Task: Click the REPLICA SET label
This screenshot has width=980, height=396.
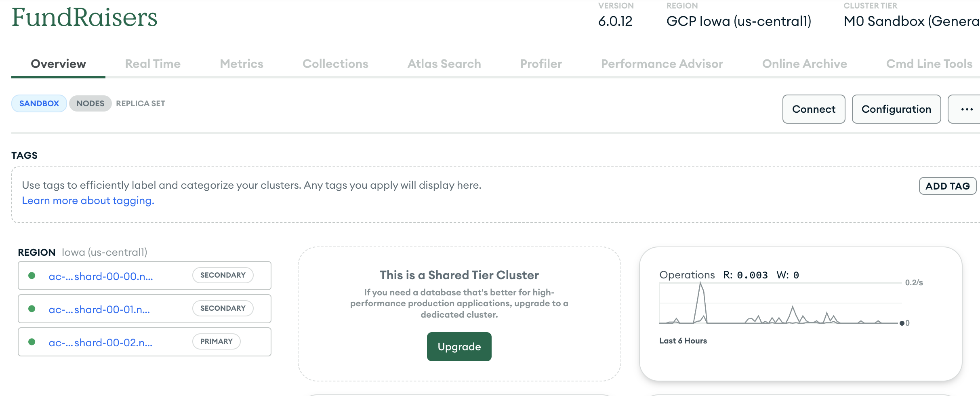Action: pyautogui.click(x=141, y=103)
